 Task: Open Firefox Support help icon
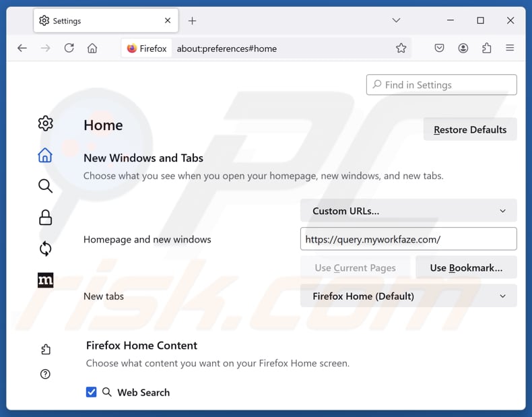[x=46, y=374]
